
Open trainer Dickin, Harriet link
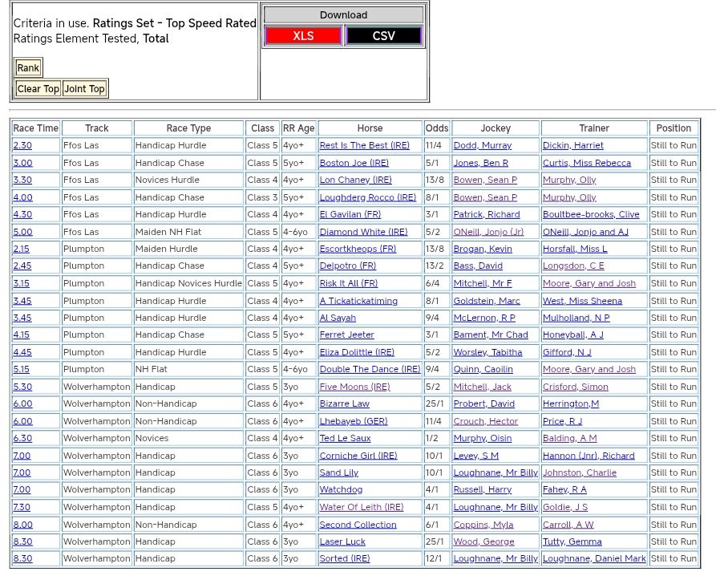[x=572, y=146]
